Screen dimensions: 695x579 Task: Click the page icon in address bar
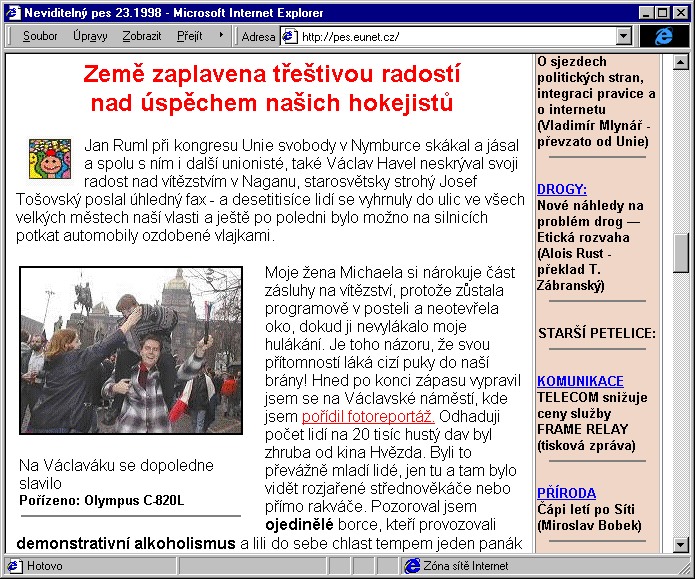[x=289, y=36]
